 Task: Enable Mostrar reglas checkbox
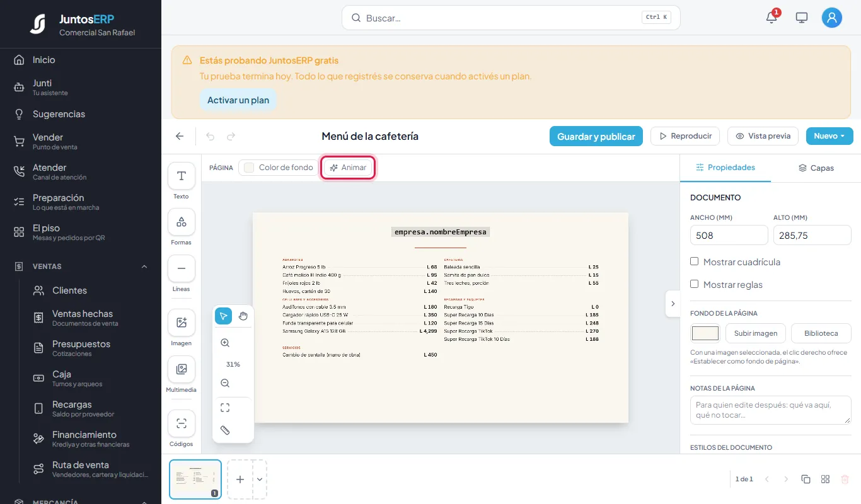pos(694,284)
